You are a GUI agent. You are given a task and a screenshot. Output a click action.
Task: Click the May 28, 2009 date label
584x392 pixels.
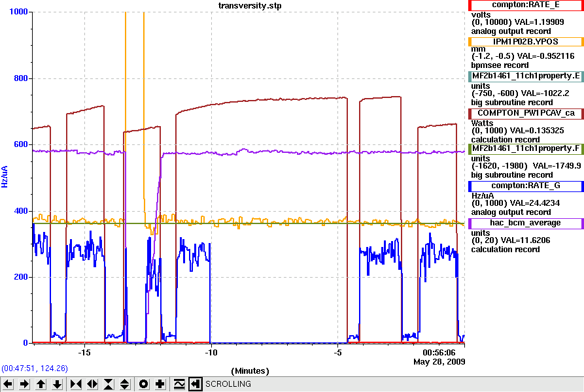[x=439, y=361]
